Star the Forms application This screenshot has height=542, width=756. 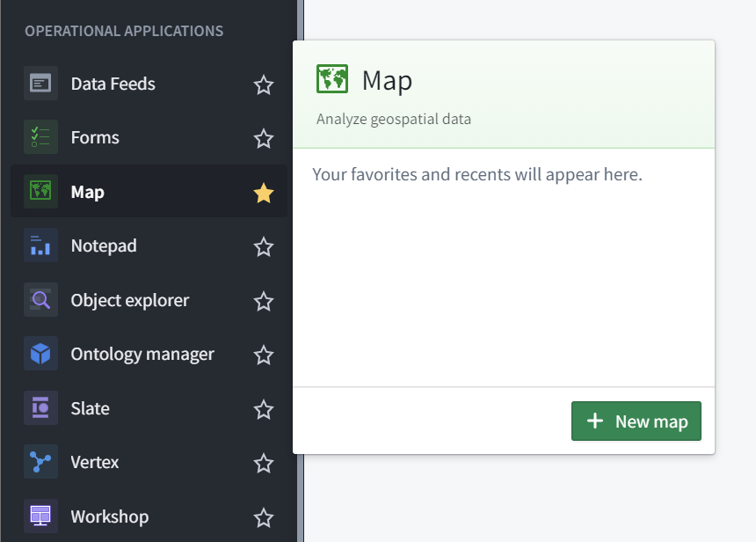coord(264,139)
